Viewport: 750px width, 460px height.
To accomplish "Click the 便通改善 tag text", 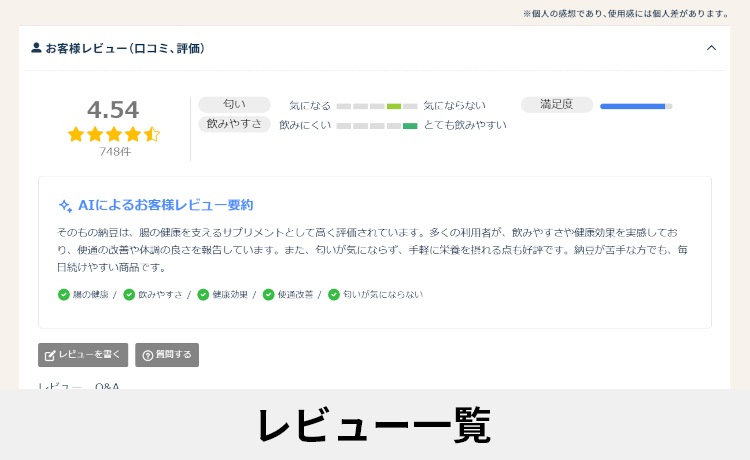I will 295,295.
